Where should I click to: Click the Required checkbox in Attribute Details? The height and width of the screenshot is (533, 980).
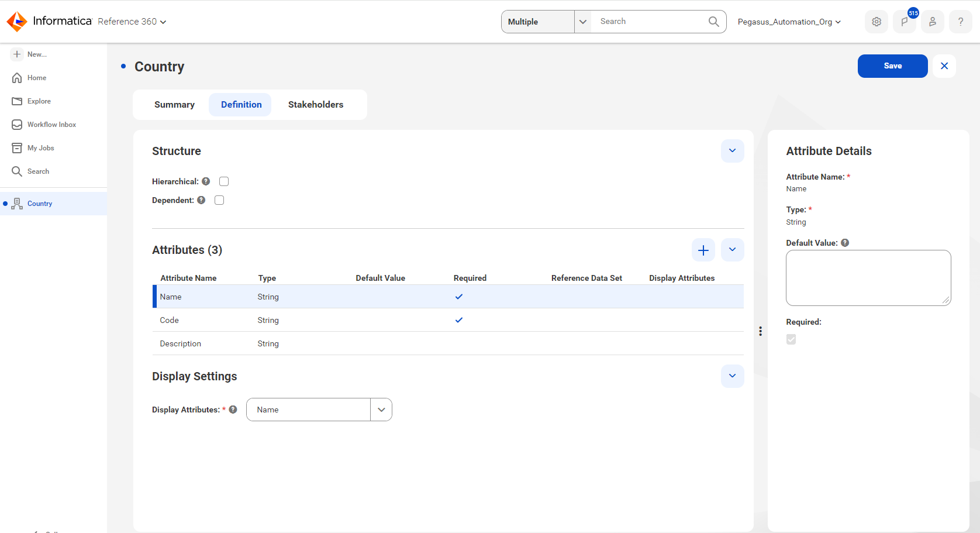pyautogui.click(x=791, y=339)
